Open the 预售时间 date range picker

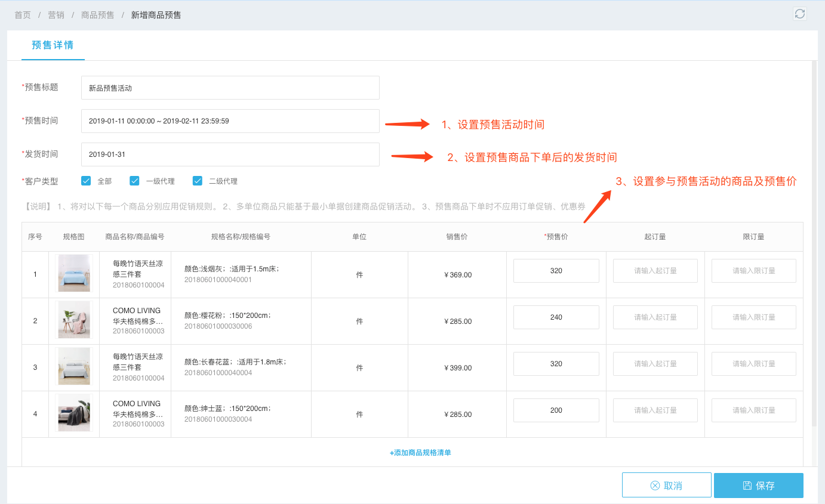[x=230, y=121]
